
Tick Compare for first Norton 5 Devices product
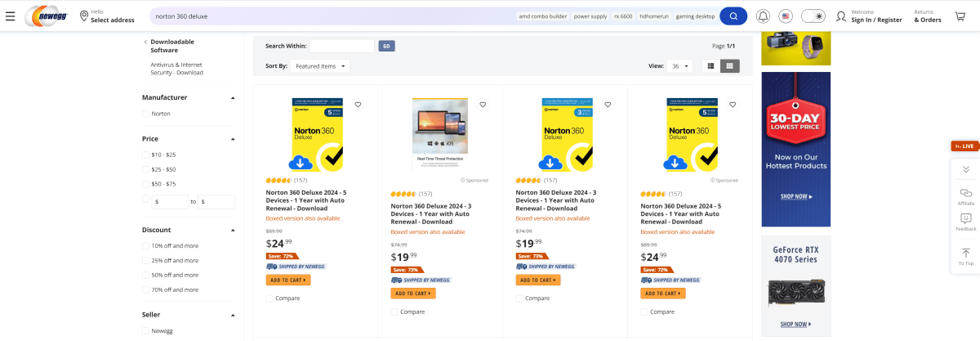[x=269, y=298]
